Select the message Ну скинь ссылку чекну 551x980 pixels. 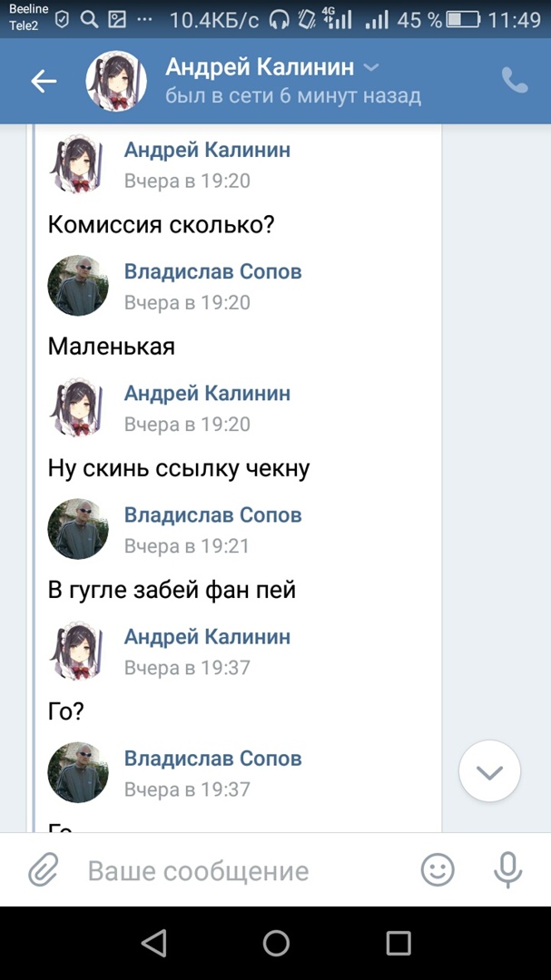tap(179, 468)
